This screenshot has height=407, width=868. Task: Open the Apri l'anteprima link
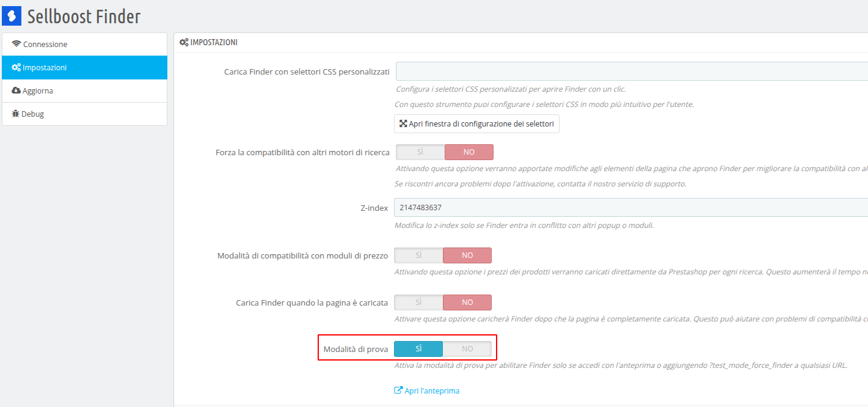[x=427, y=391]
